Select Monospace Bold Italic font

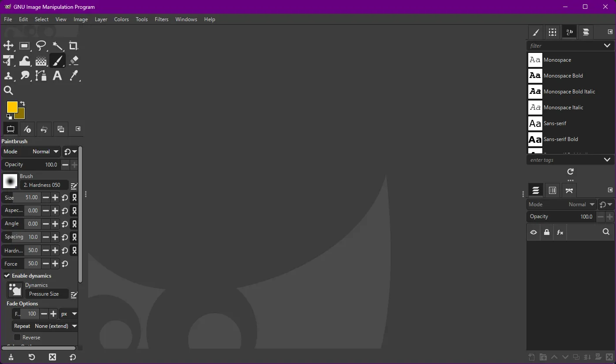pos(570,92)
